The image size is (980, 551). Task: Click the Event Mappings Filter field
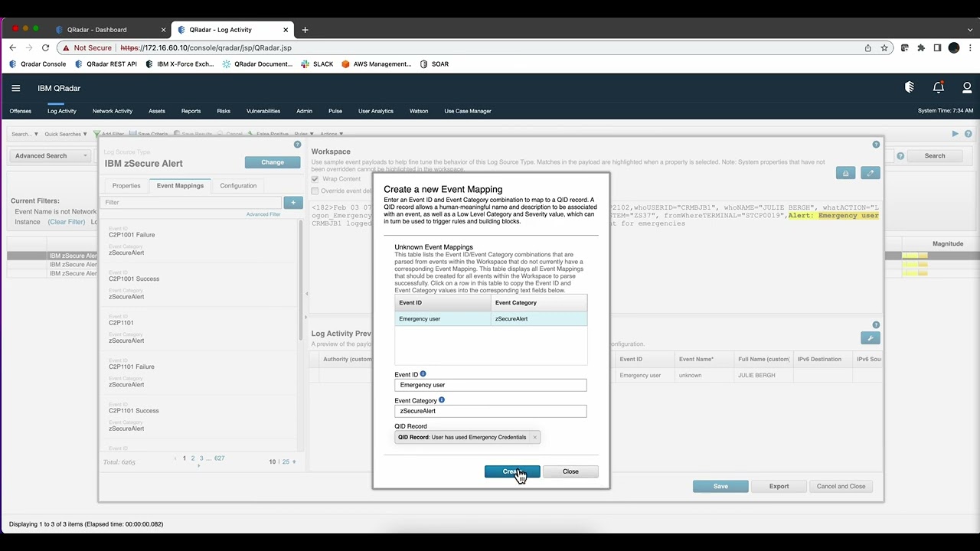[x=191, y=202]
